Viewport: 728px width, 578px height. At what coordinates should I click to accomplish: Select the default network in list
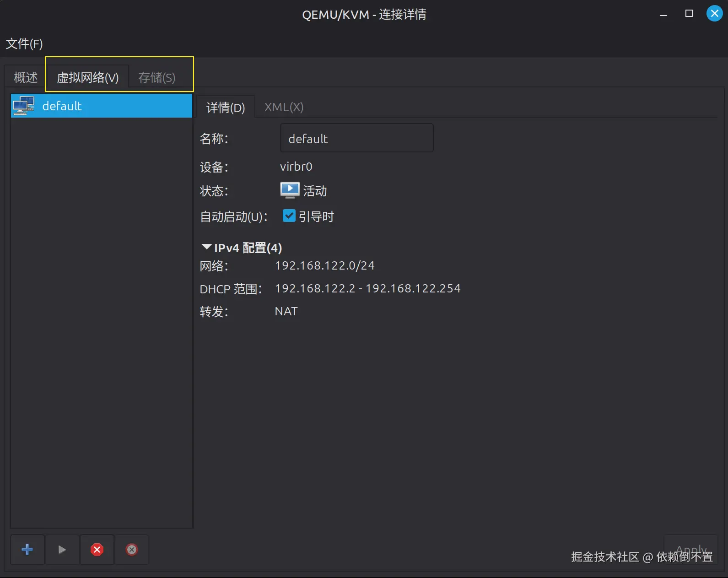point(102,106)
